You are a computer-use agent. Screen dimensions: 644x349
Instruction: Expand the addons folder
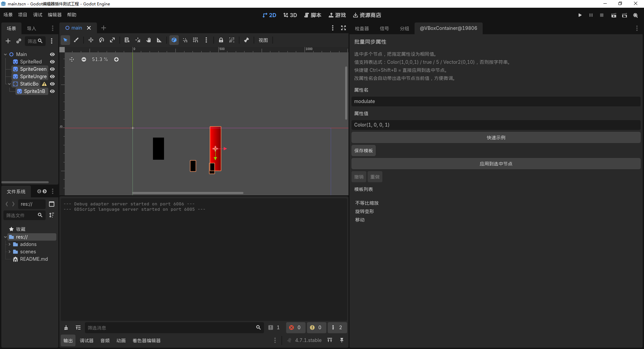[9, 244]
